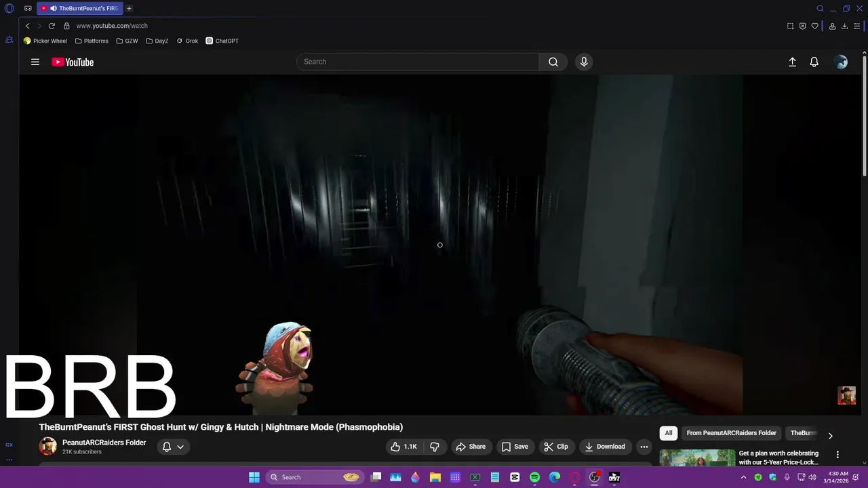The width and height of the screenshot is (868, 488).
Task: Open the Windows Start menu
Action: click(254, 477)
